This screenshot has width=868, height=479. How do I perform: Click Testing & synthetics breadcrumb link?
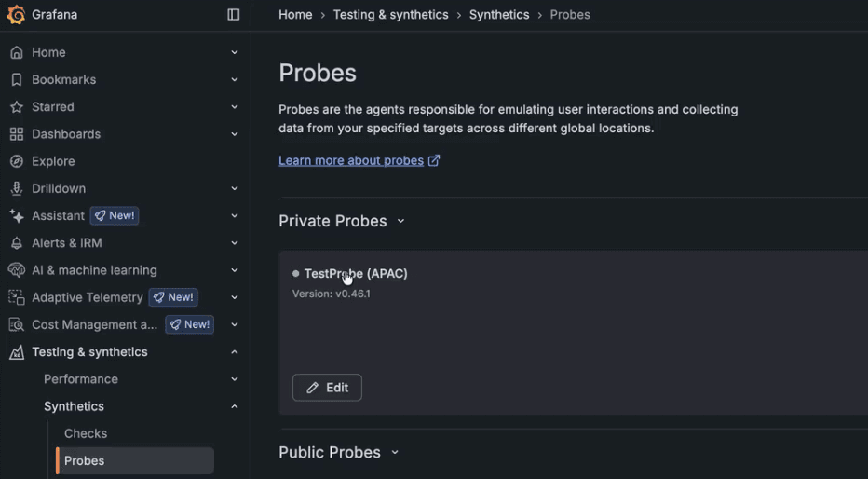tap(390, 15)
